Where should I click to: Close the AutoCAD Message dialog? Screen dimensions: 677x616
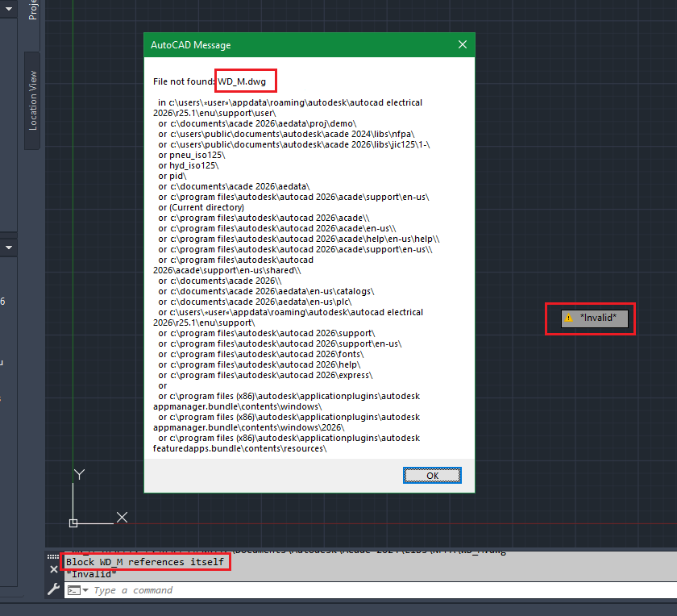click(463, 44)
